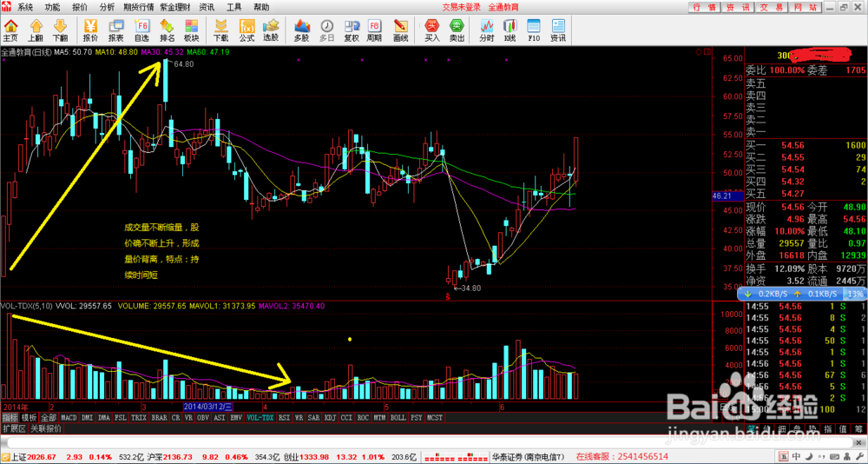The height and width of the screenshot is (464, 868).
Task: Open the 功能 menu
Action: click(x=53, y=7)
